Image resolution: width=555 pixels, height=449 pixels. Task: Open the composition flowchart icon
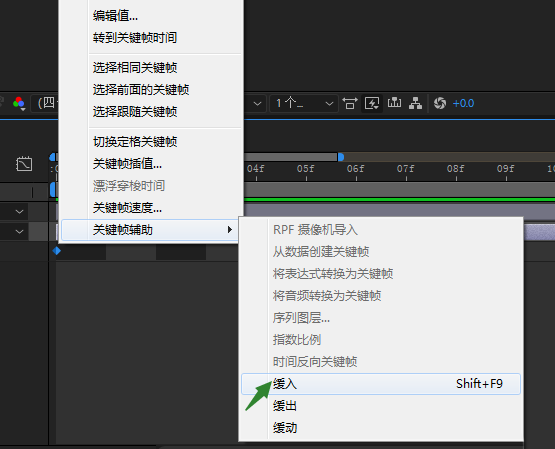[416, 103]
